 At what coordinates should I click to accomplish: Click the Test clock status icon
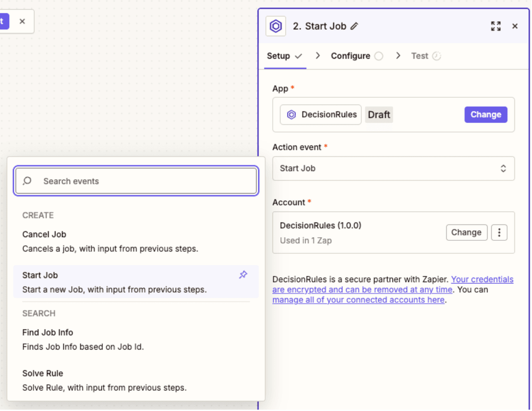click(437, 56)
